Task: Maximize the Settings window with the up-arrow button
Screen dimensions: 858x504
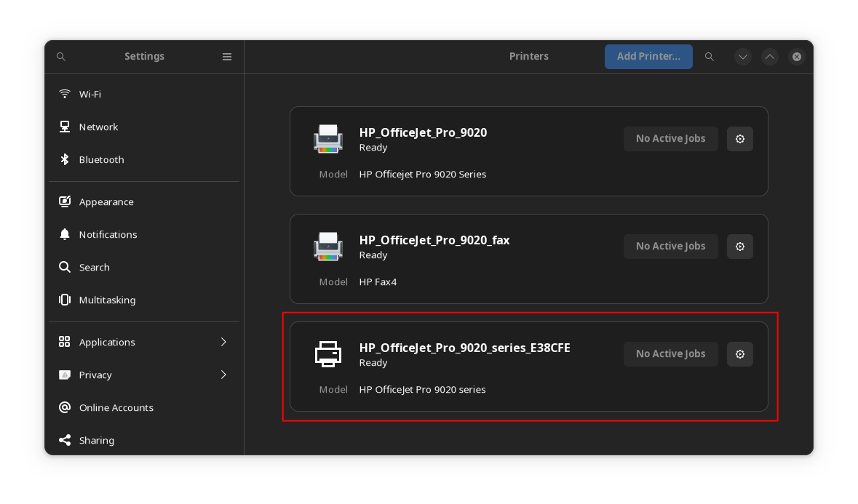Action: [770, 57]
